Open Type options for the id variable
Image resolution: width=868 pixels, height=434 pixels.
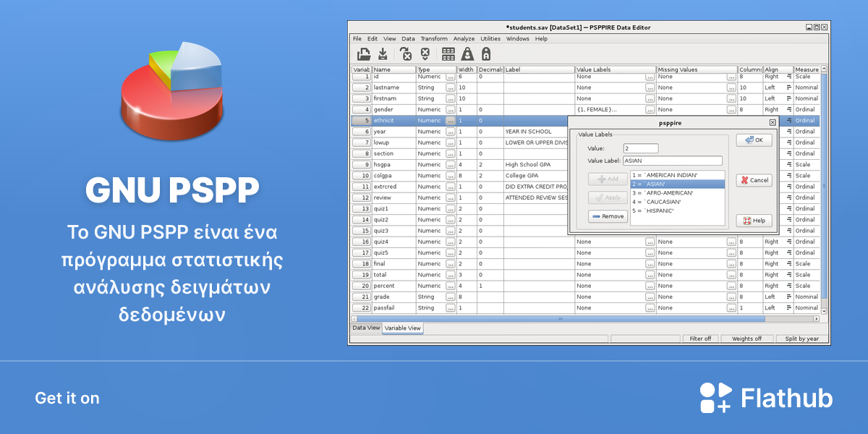click(451, 76)
